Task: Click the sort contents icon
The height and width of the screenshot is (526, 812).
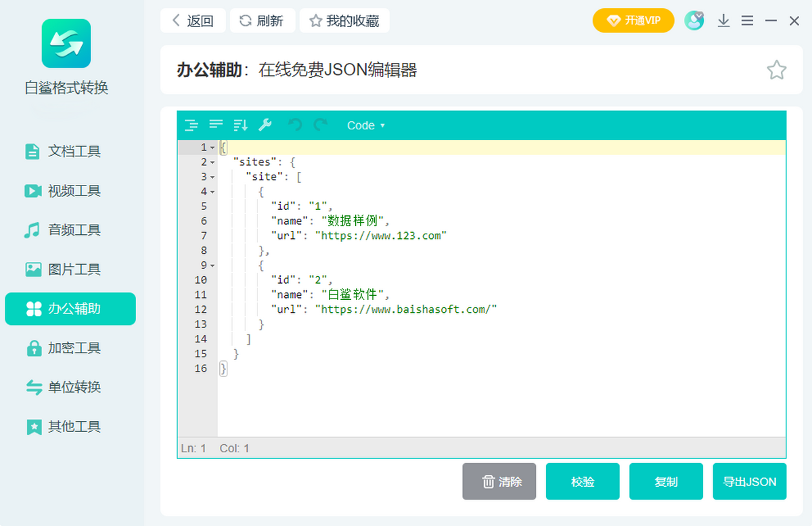Action: click(x=240, y=125)
